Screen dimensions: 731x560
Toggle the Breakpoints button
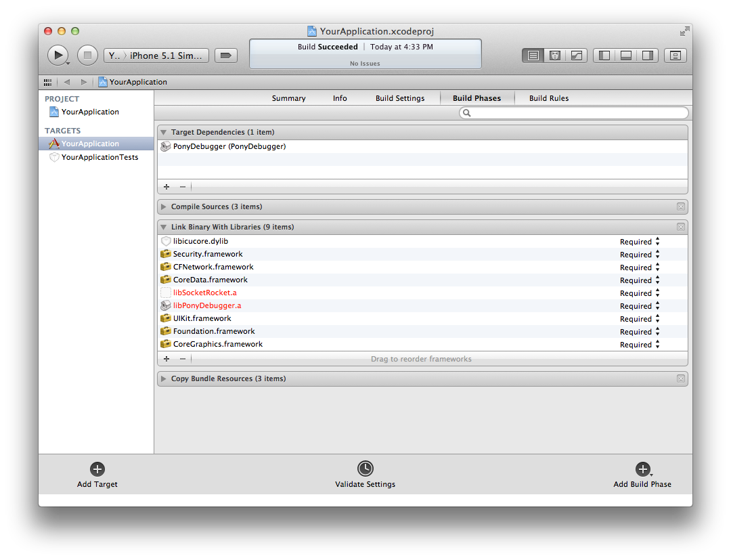(226, 56)
